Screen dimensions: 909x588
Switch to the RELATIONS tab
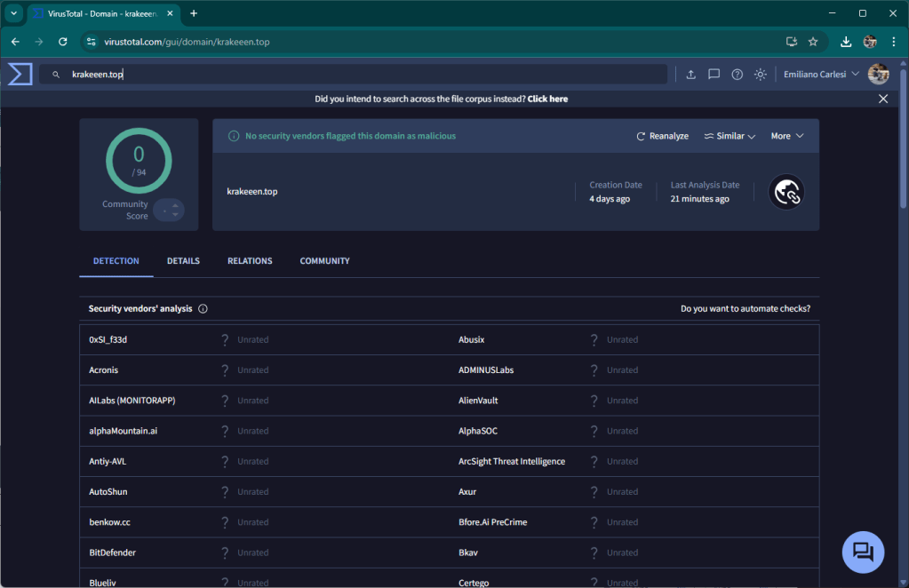(250, 261)
